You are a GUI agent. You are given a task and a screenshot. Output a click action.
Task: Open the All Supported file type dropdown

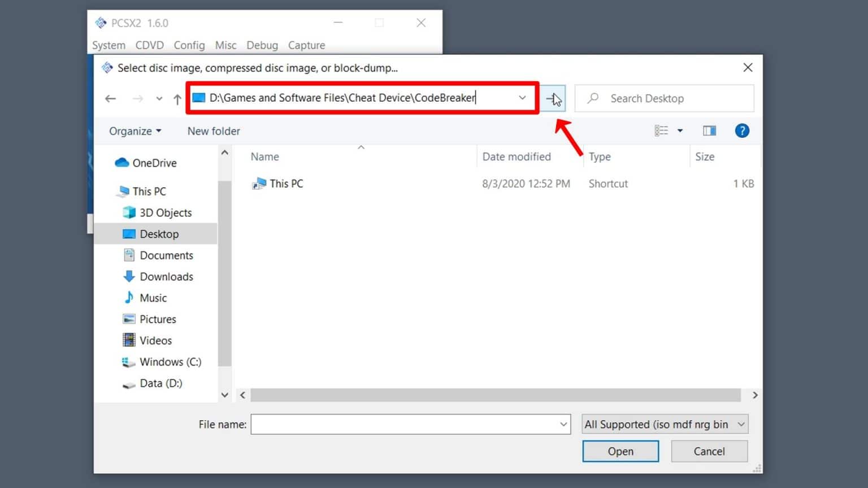click(x=665, y=424)
